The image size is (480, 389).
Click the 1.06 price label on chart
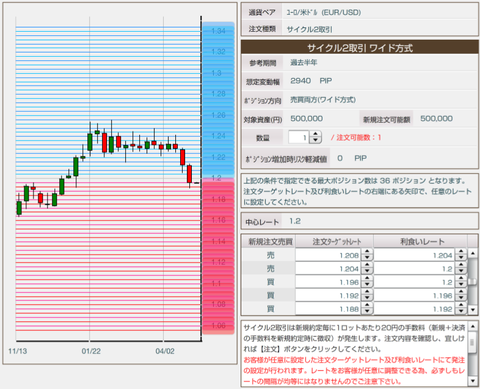219,325
